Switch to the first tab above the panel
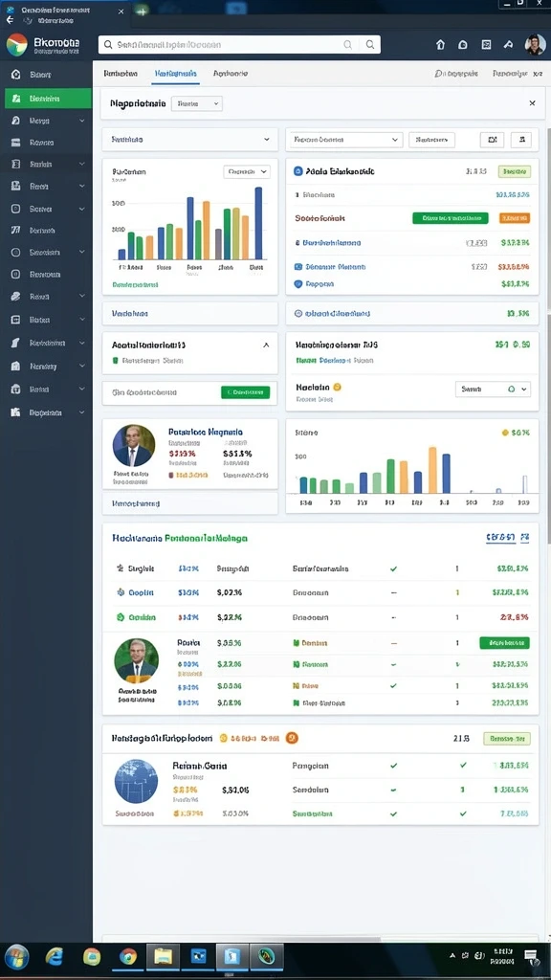The height and width of the screenshot is (980, 551). pos(121,73)
